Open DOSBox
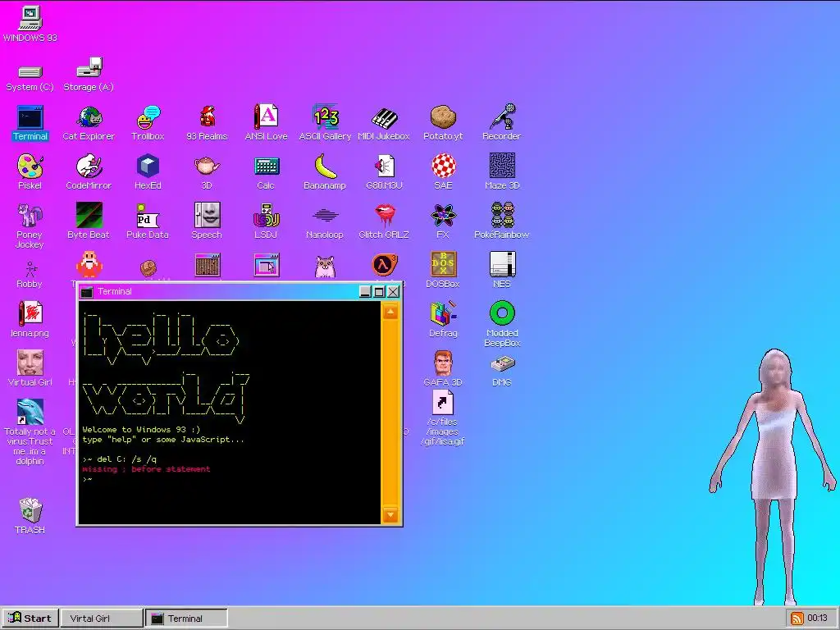The height and width of the screenshot is (630, 840). click(443, 270)
